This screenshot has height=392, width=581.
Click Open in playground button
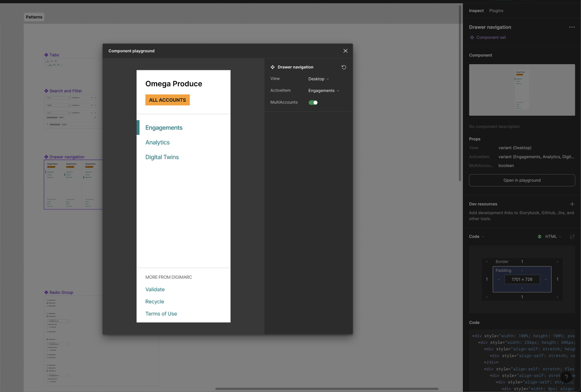point(522,180)
